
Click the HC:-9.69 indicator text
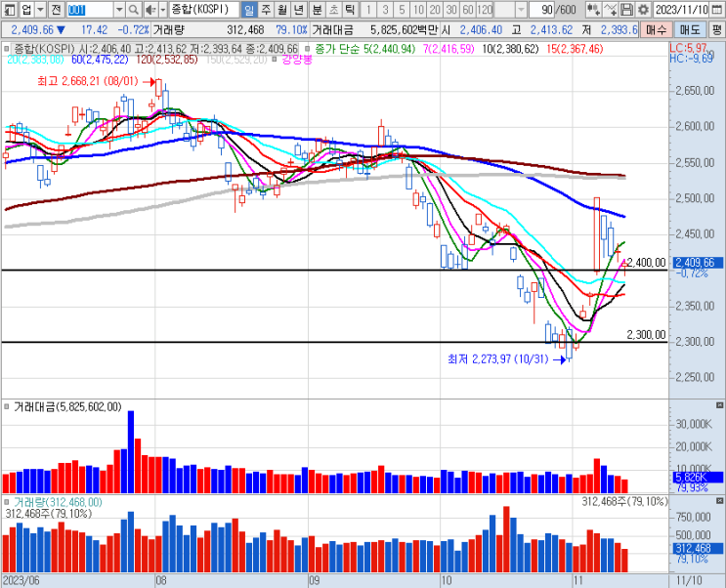click(x=691, y=58)
